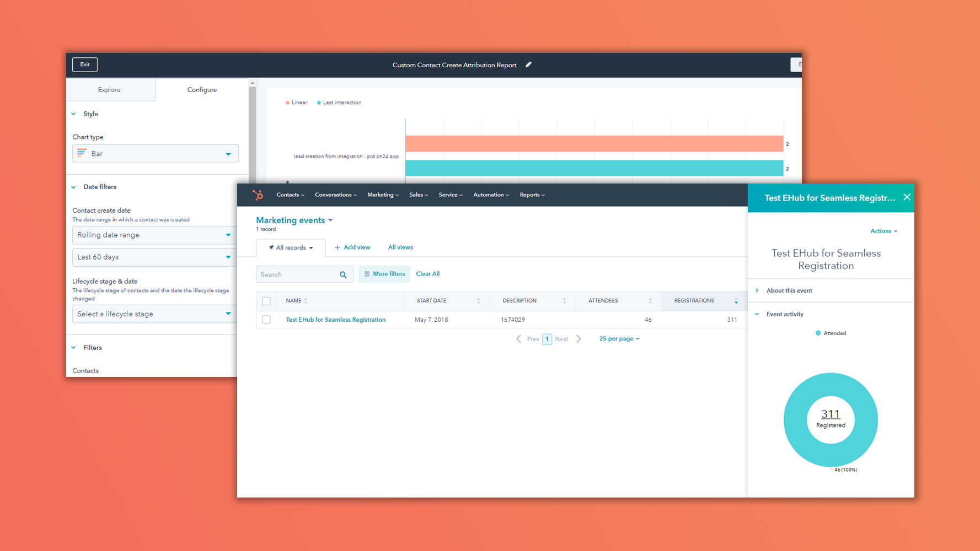This screenshot has width=980, height=551.
Task: Open the Reports menu
Action: (x=531, y=195)
